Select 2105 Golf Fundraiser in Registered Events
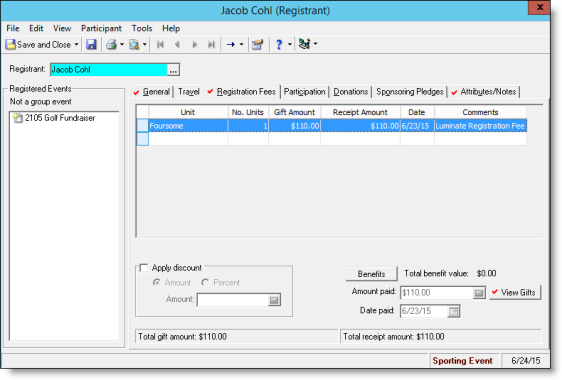Image resolution: width=562 pixels, height=380 pixels. click(x=60, y=118)
